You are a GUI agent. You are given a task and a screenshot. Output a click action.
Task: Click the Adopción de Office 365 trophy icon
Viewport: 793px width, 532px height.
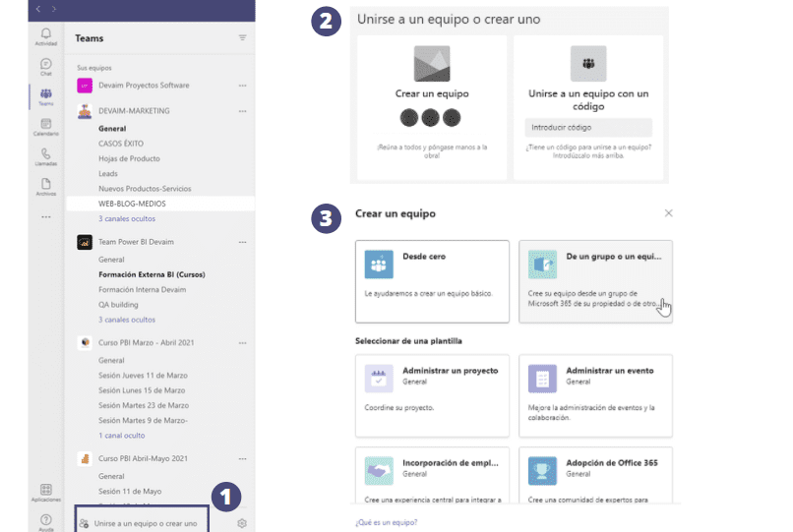tap(542, 471)
